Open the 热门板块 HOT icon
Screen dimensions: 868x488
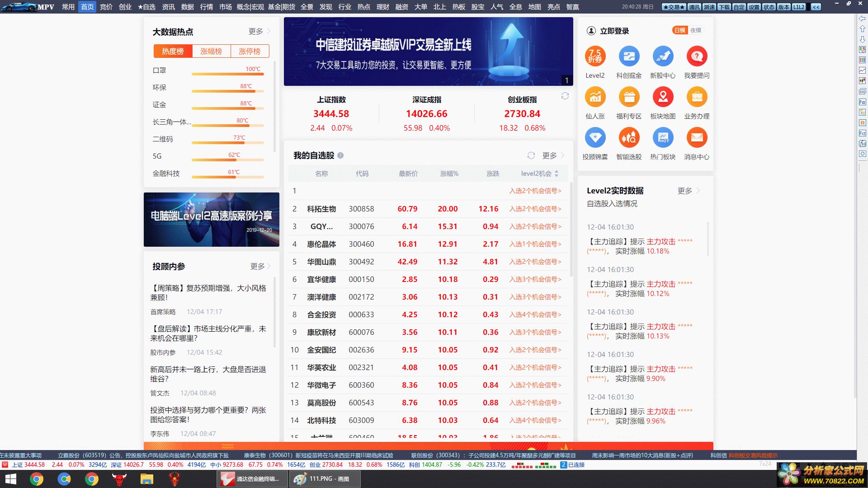pyautogui.click(x=663, y=138)
